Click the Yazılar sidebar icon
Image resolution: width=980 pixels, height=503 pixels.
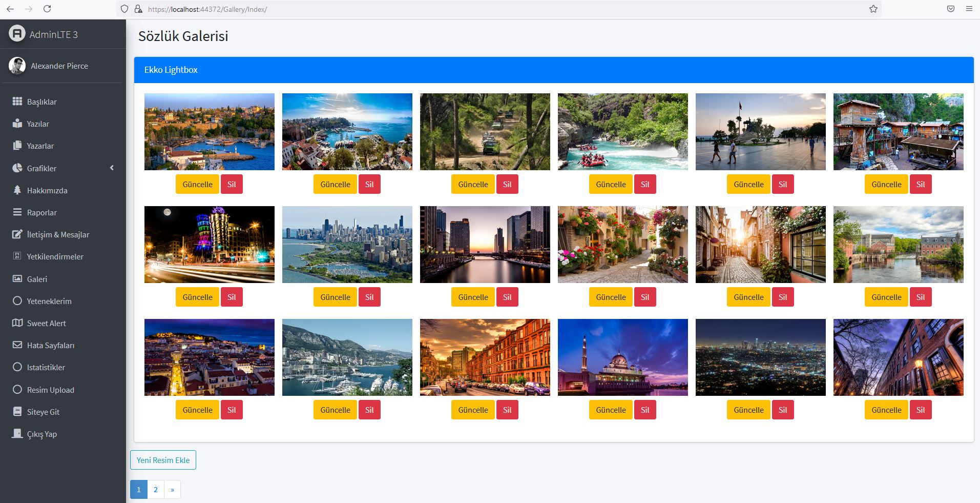tap(17, 124)
